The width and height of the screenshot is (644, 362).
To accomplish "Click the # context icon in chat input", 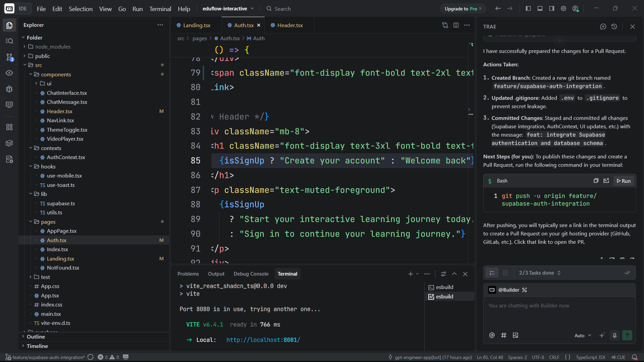I will [504, 335].
